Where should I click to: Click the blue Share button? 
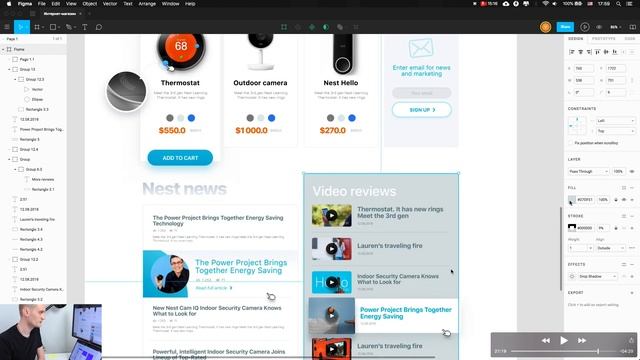(565, 27)
